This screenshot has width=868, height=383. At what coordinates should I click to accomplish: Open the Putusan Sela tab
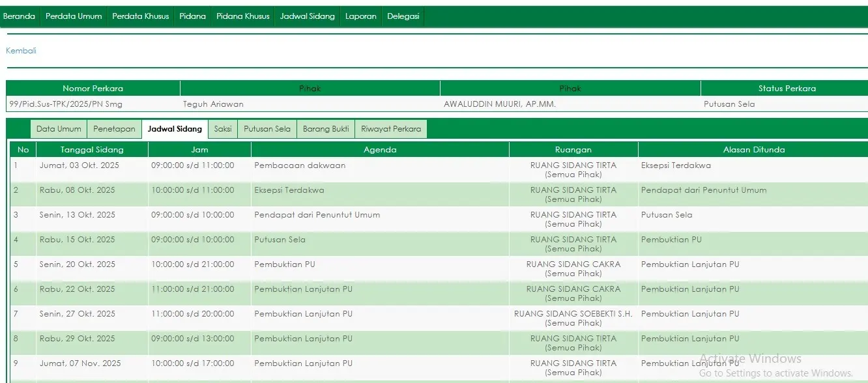[267, 129]
